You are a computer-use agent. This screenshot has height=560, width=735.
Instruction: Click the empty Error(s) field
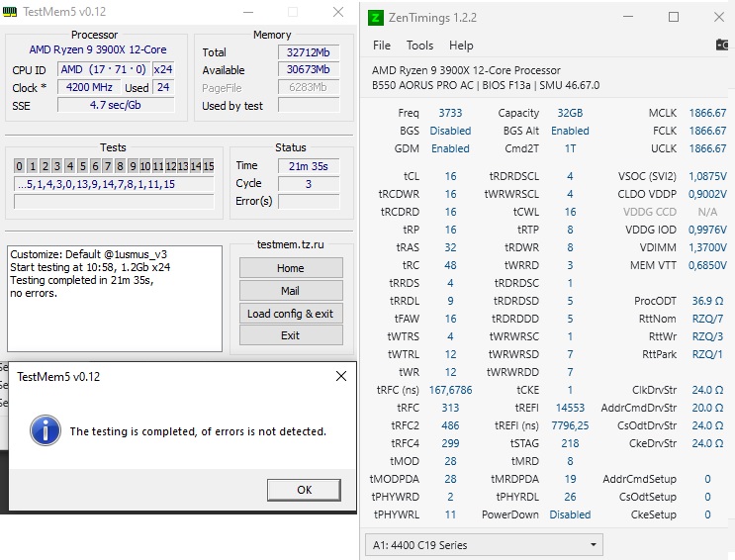(x=309, y=201)
